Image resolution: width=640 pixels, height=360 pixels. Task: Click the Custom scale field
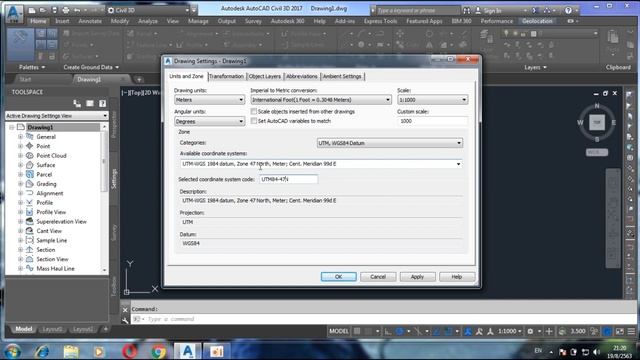point(432,121)
